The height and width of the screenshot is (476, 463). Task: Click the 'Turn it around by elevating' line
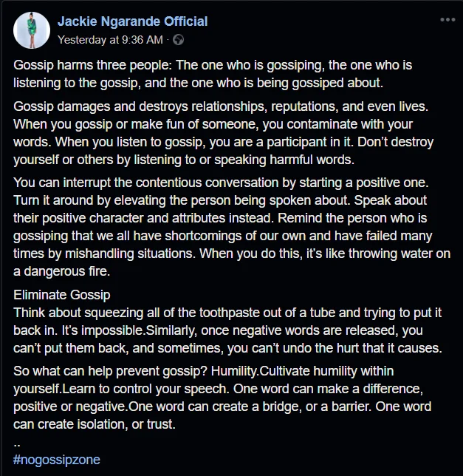(x=220, y=200)
